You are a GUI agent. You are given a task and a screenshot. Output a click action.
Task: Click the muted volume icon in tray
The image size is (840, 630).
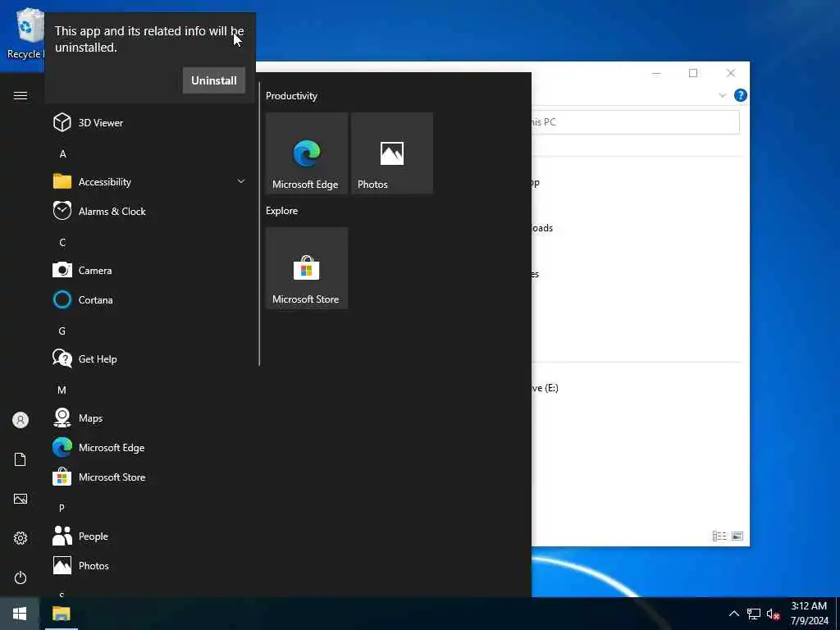[x=773, y=614]
